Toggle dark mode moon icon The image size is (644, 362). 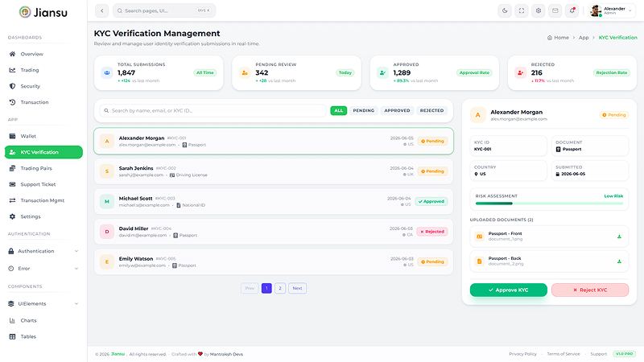(505, 10)
